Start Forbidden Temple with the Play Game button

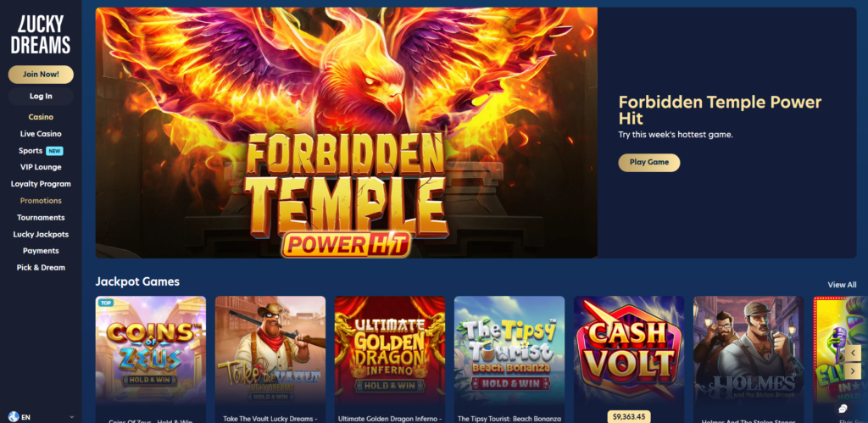coord(648,162)
